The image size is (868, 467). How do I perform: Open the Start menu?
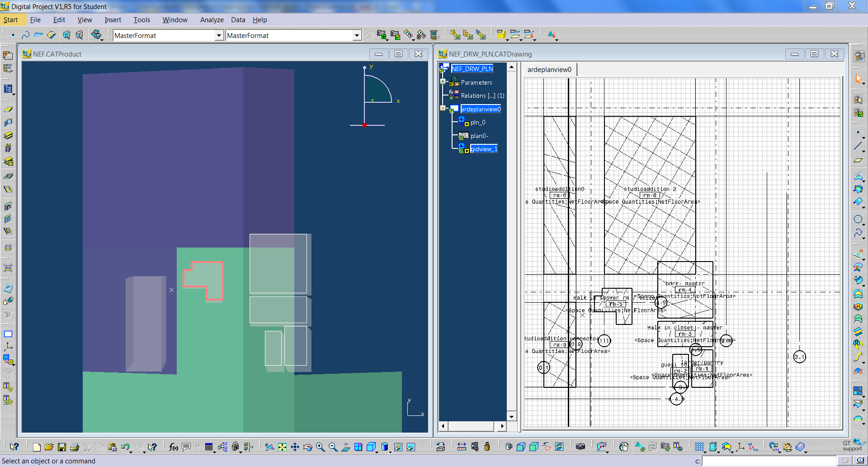(x=10, y=20)
